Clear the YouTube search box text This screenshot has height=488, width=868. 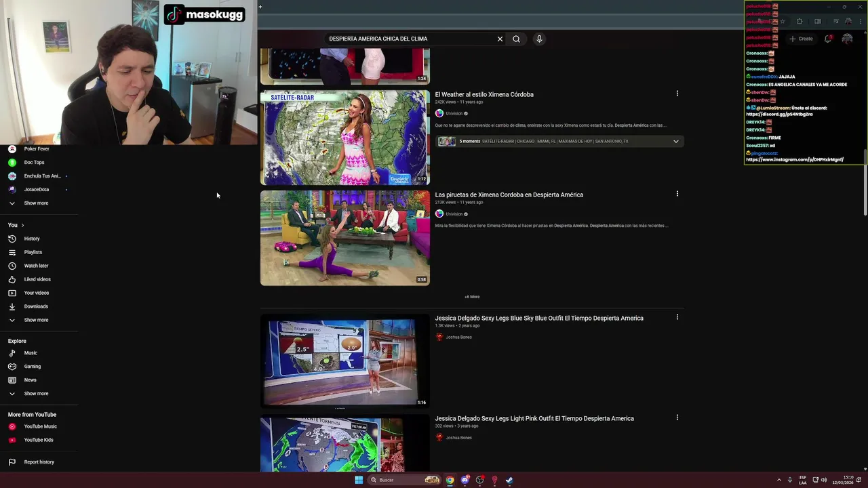click(x=500, y=39)
